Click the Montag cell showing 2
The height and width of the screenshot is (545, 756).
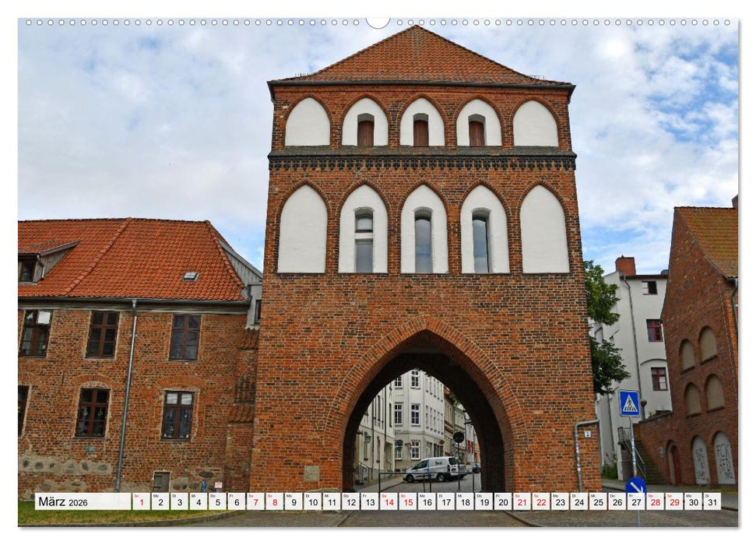coord(160,503)
